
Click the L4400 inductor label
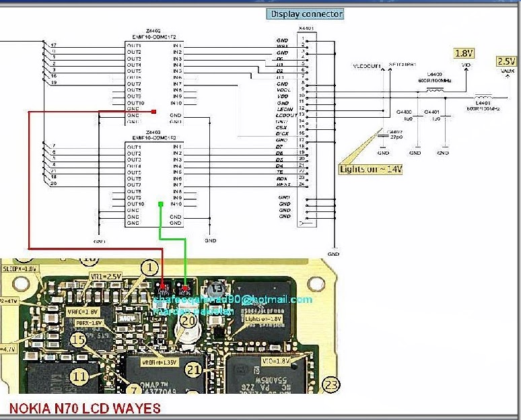(434, 75)
